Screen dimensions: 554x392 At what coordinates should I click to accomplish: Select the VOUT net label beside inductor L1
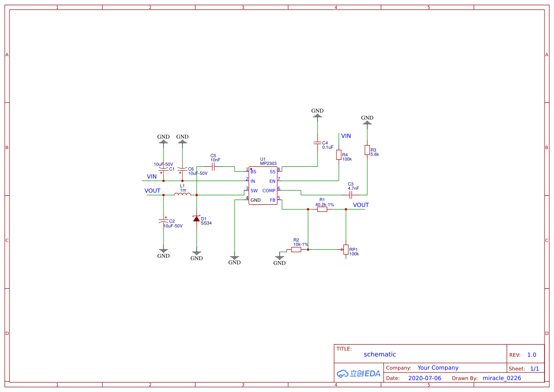pos(152,191)
